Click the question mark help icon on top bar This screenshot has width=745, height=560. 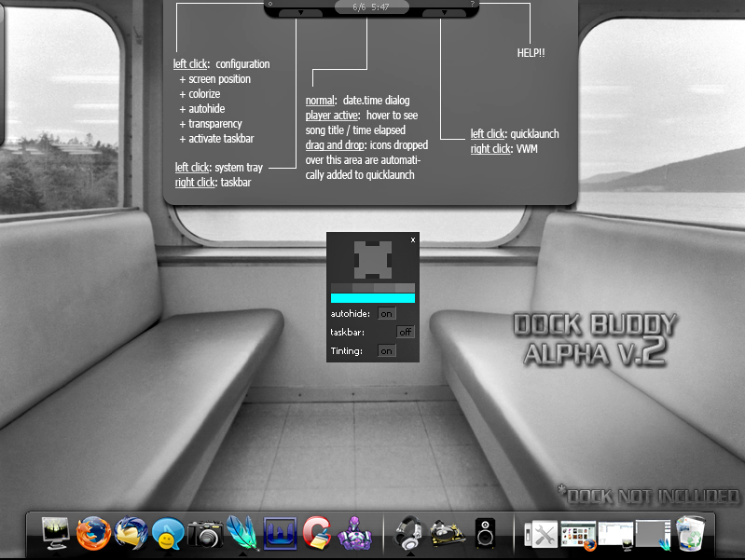pos(473,4)
